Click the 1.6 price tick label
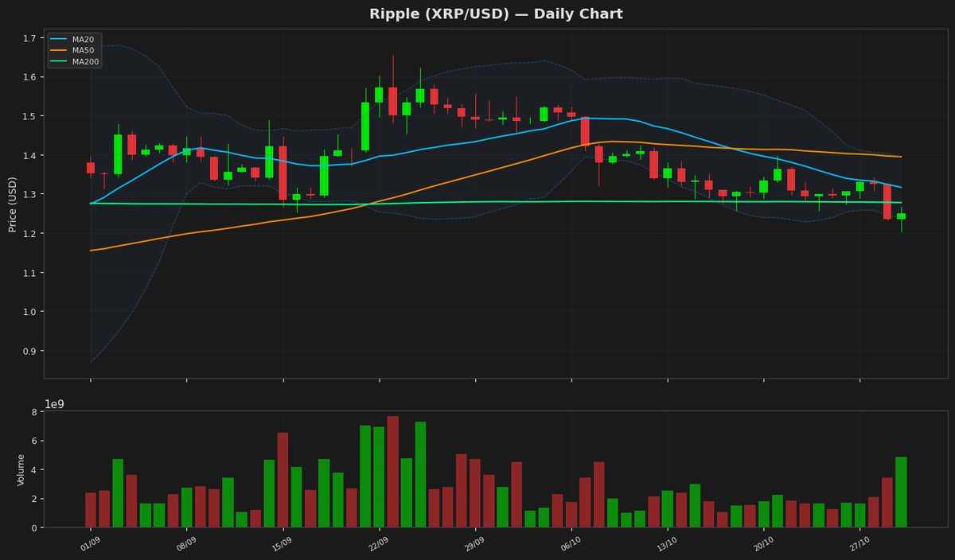The height and width of the screenshot is (560, 955). 30,77
